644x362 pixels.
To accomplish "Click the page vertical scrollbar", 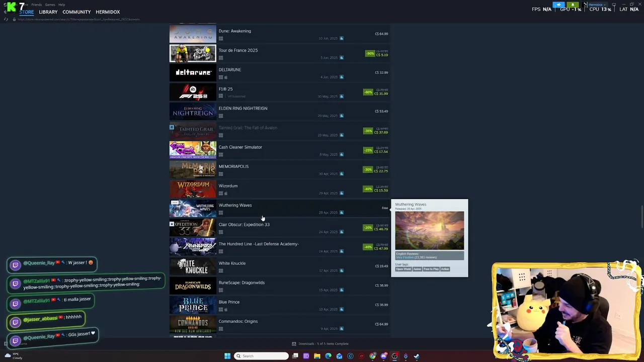I will click(642, 216).
